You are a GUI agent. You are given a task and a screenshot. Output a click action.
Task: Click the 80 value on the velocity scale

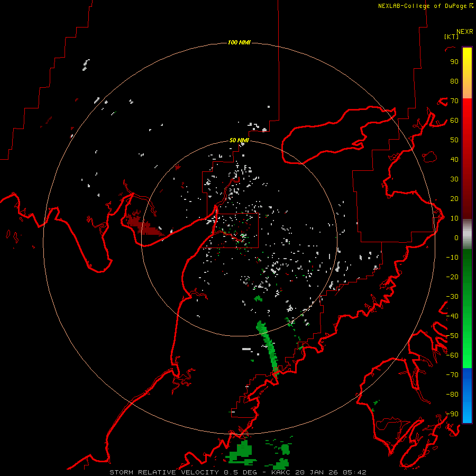[454, 81]
